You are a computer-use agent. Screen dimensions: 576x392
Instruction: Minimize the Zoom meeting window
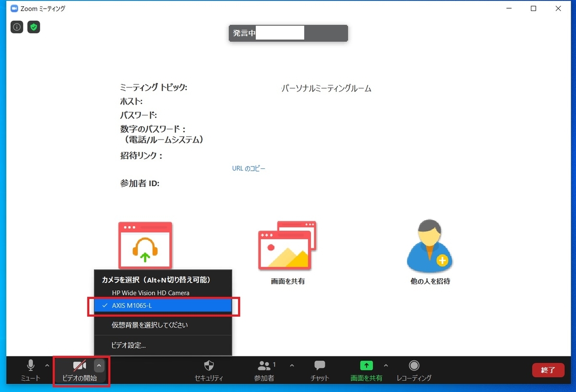pos(508,9)
